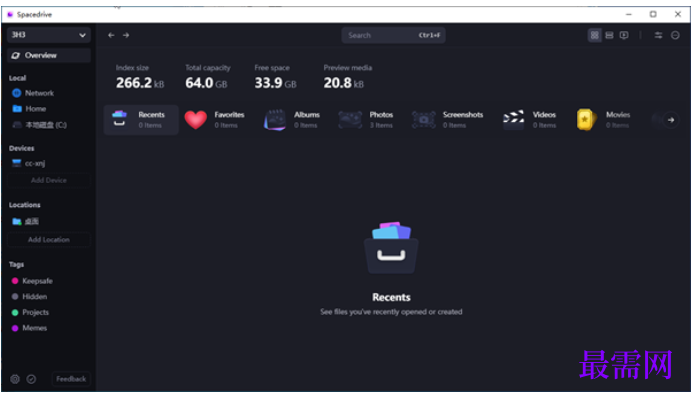Open the local disk (C:) entry
This screenshot has width=691, height=396.
point(40,125)
